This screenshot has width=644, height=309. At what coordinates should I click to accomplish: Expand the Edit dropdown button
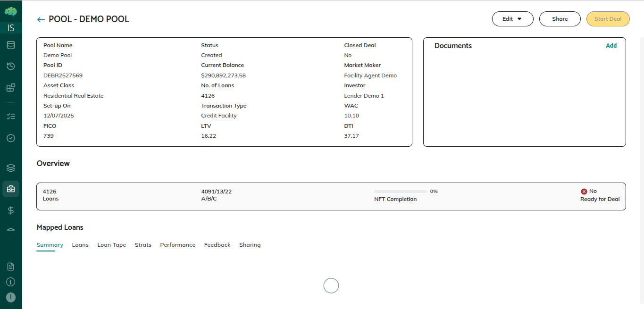(x=512, y=19)
